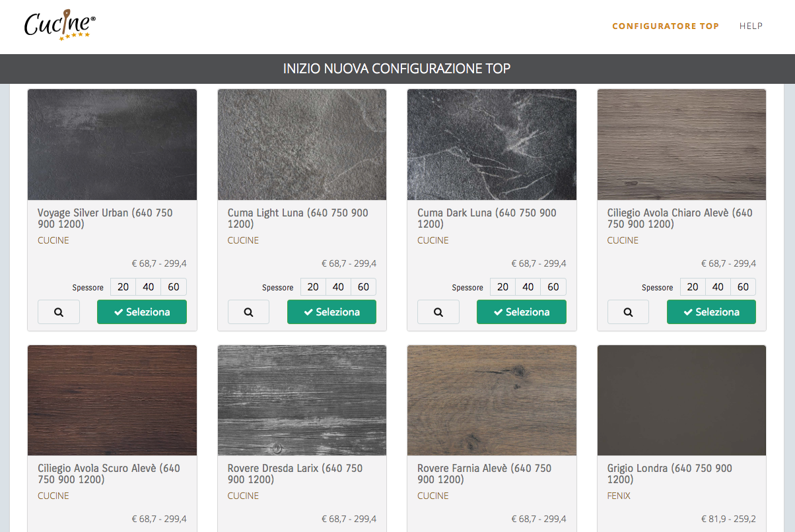
Task: Choose thickness 60 for Ciliegio Avola Chiaro Alevè
Action: pyautogui.click(x=743, y=287)
